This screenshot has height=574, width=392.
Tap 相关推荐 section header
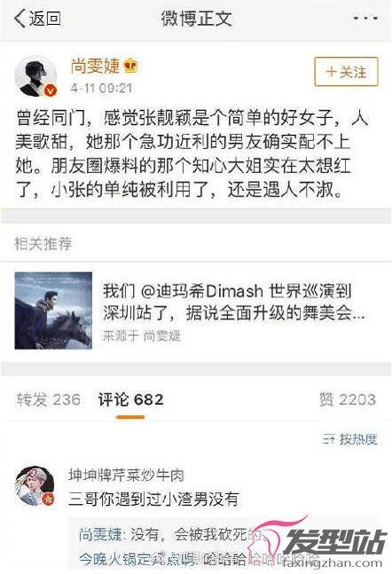point(43,244)
